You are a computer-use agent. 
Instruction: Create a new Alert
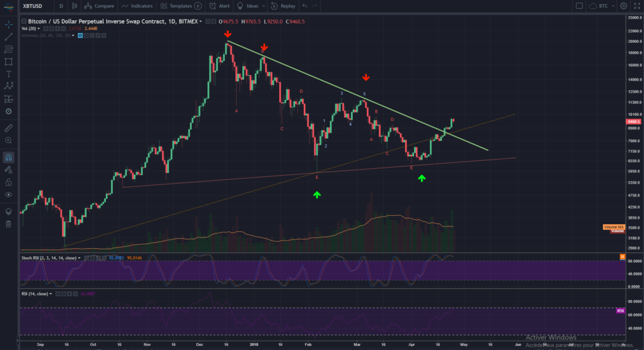click(x=219, y=6)
